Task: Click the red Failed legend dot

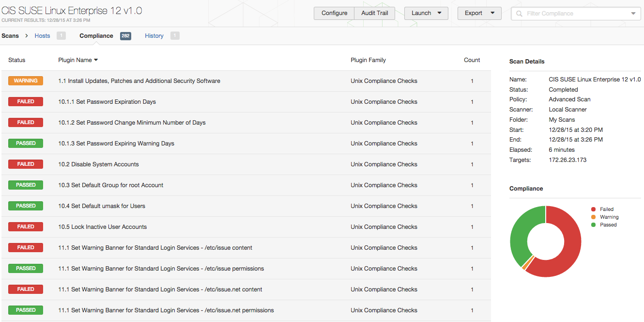Action: [594, 209]
